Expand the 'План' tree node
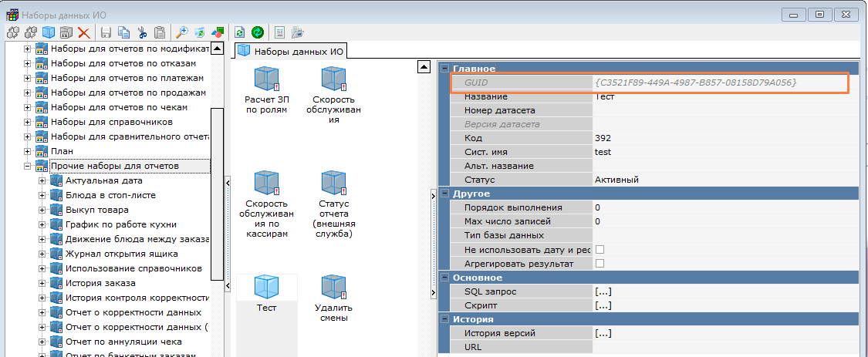 pyautogui.click(x=28, y=151)
